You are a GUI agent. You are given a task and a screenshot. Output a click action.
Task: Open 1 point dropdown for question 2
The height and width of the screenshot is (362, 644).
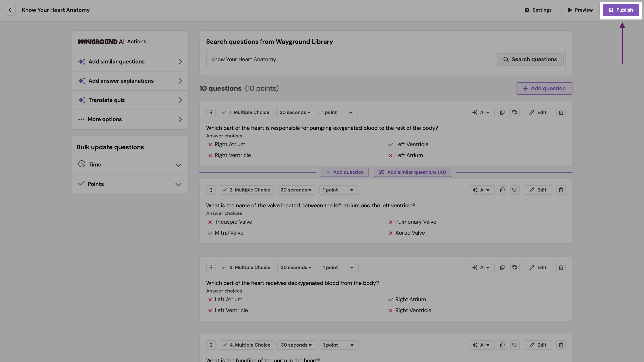(339, 190)
